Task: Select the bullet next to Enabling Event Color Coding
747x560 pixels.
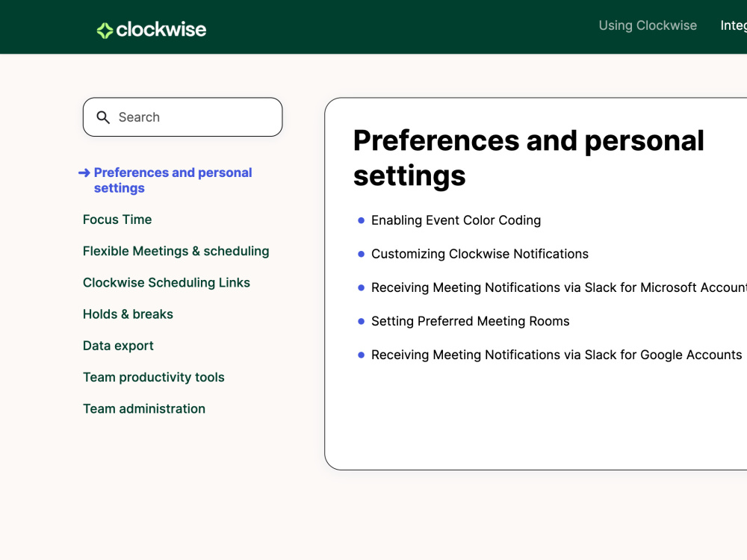Action: [361, 220]
